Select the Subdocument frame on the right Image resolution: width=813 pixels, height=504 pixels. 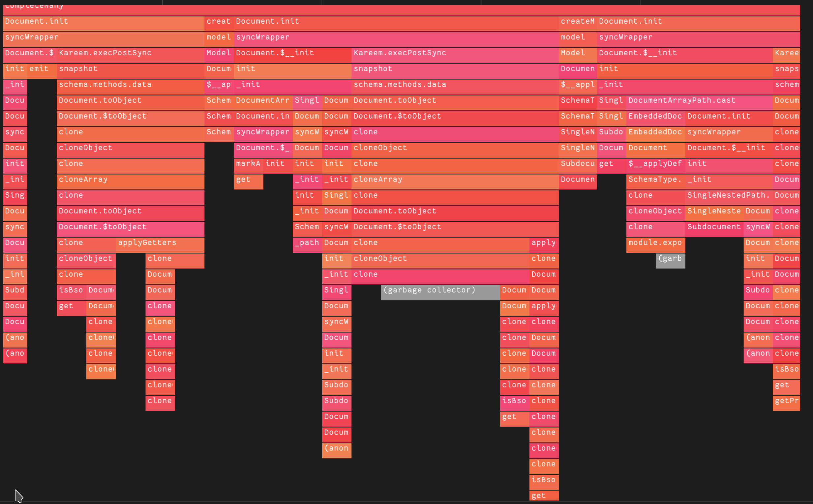click(714, 227)
